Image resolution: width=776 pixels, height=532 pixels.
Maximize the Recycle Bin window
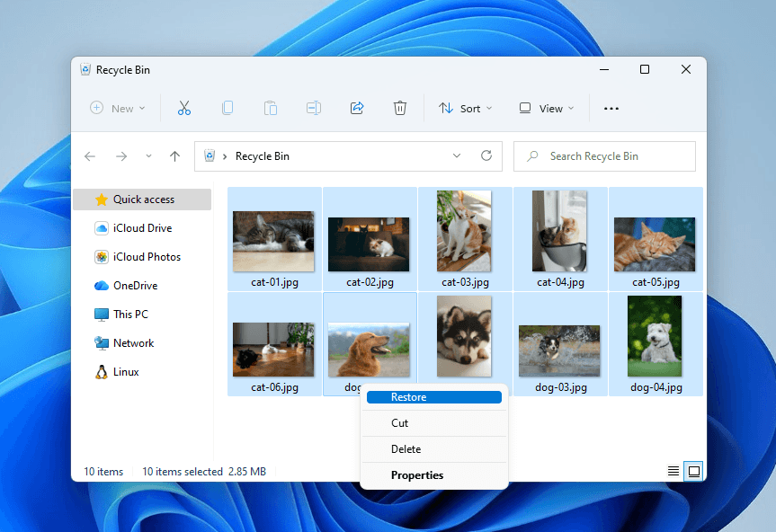[645, 69]
